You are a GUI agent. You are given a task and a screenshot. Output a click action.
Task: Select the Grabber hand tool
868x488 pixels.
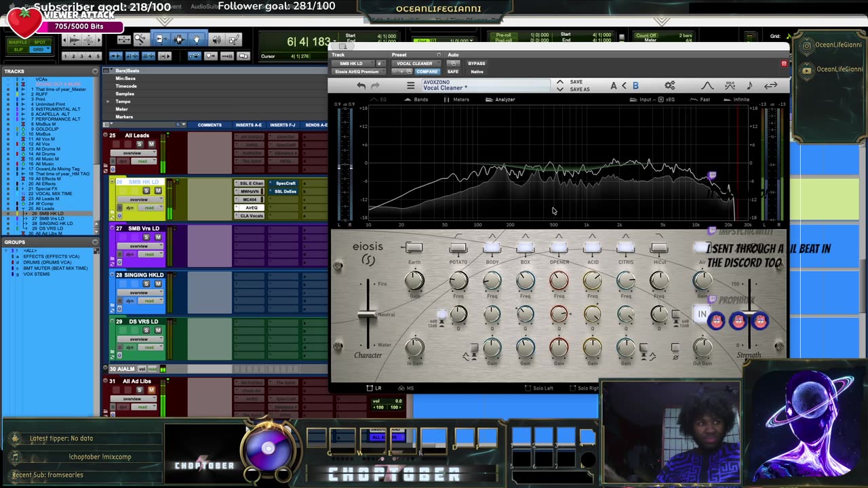tap(197, 39)
